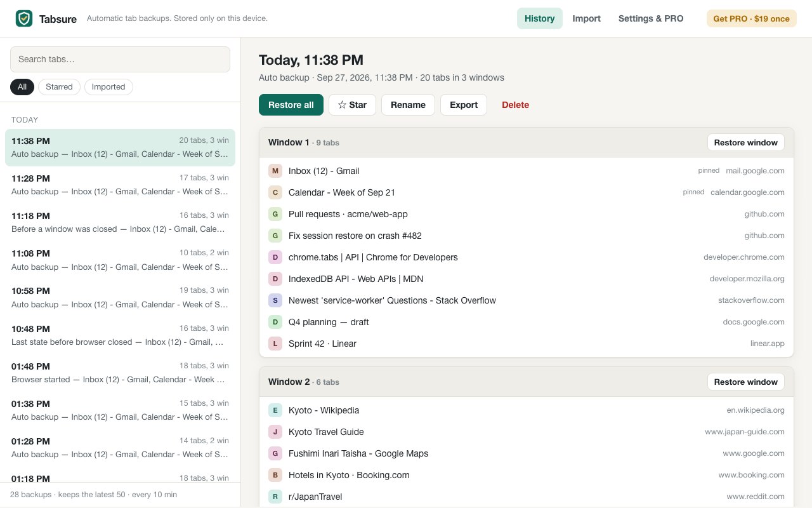
Task: Open Settings & PRO tab
Action: (x=651, y=18)
